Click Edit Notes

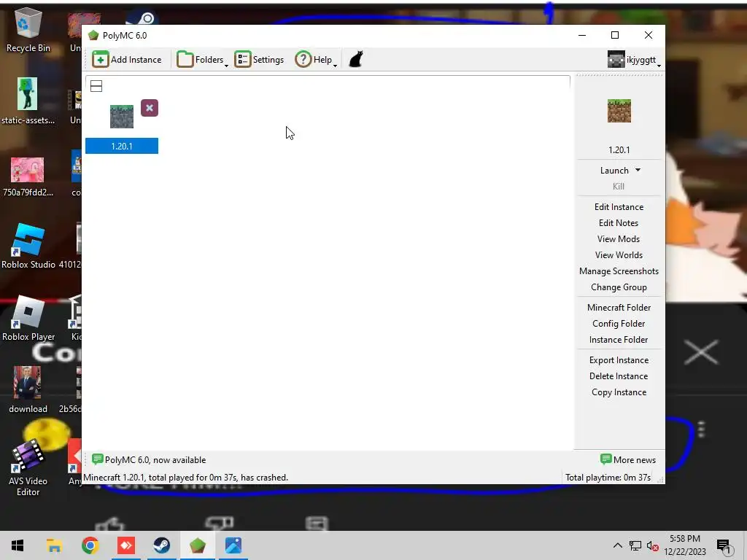pos(619,223)
